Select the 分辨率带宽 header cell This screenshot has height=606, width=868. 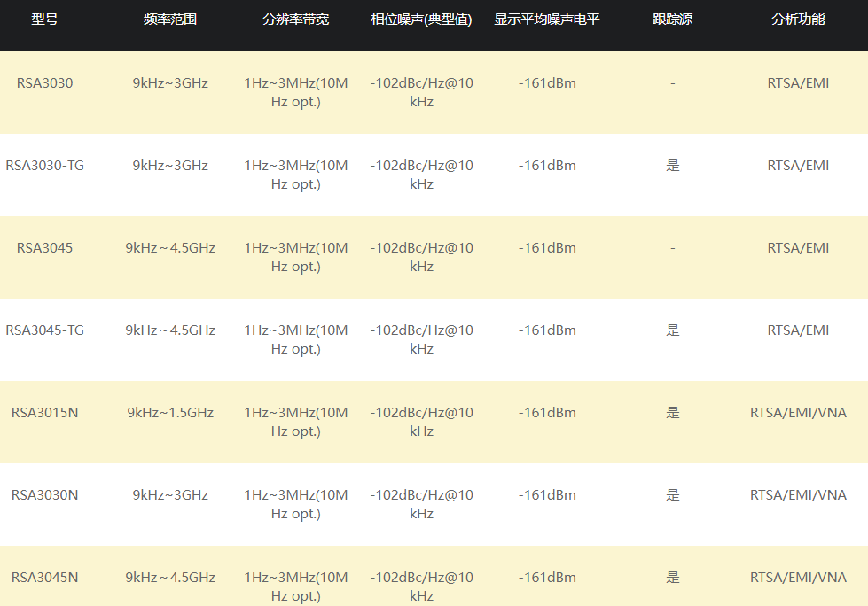(x=295, y=19)
